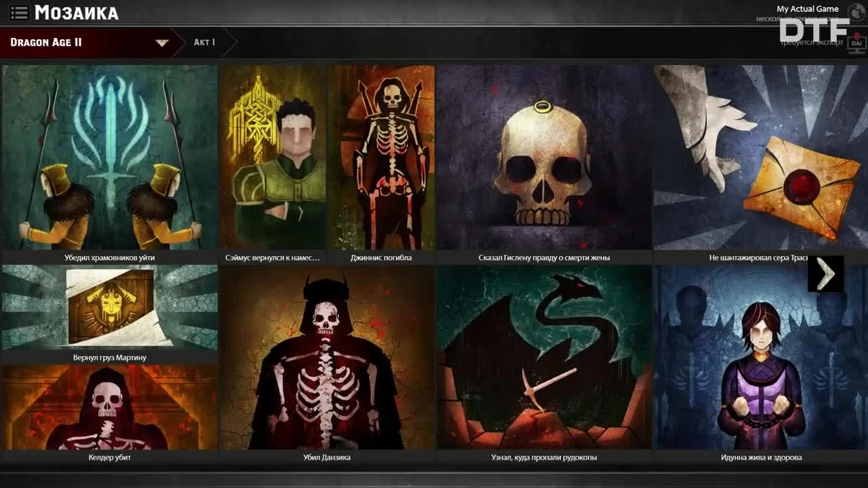Click caption 'Вернул груз Мартину'
Image resolution: width=868 pixels, height=488 pixels.
point(110,357)
